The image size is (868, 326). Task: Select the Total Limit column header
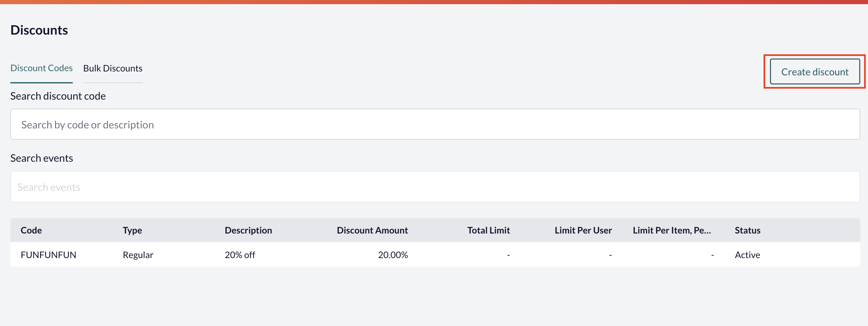pos(488,230)
